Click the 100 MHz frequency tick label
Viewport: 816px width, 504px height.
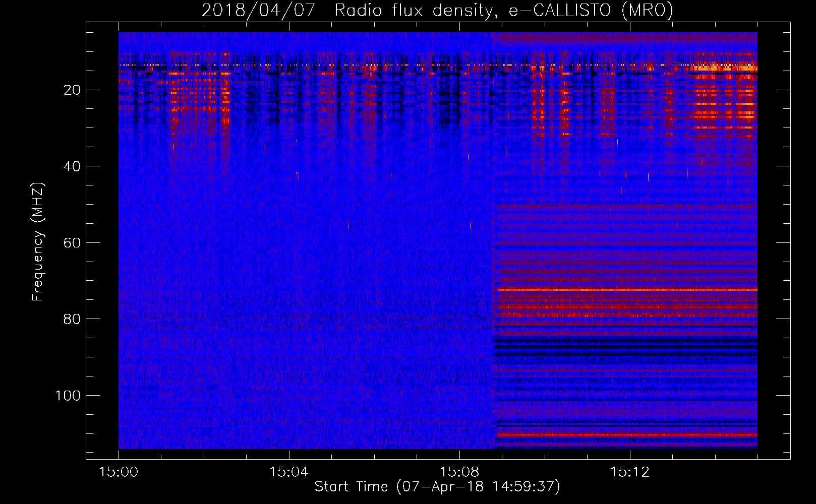pos(68,396)
